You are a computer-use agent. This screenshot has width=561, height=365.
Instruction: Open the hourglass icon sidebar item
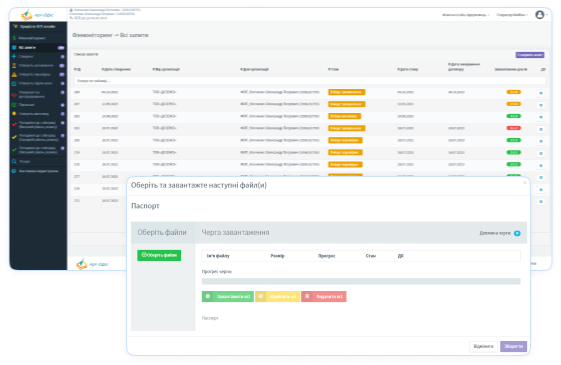click(x=38, y=65)
